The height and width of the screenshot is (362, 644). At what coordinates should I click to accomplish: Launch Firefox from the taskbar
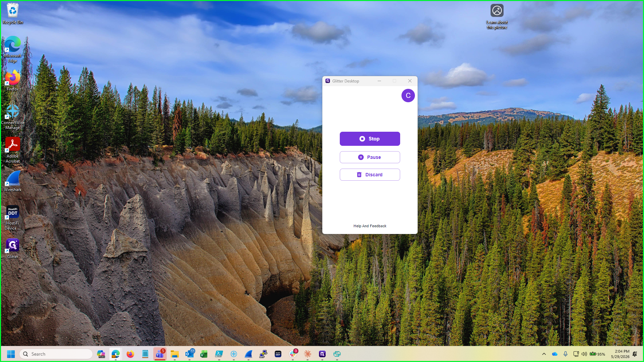click(x=130, y=354)
